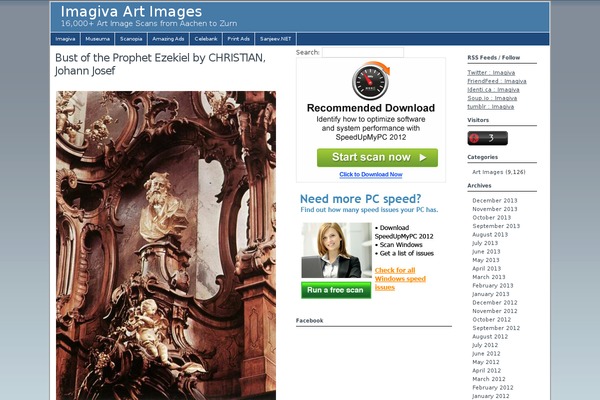This screenshot has height=400, width=600.
Task: Open the May 2013 archive
Action: [486, 260]
